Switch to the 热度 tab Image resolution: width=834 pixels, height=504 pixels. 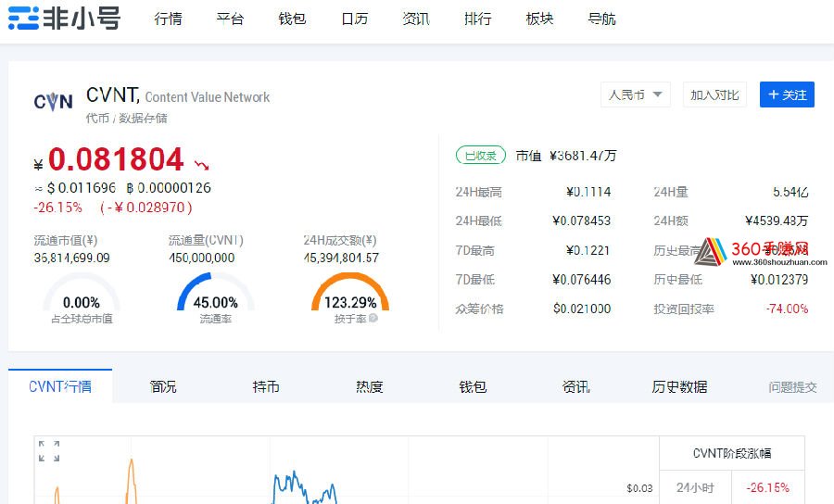point(369,386)
